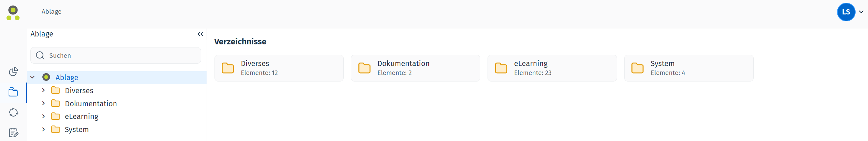
Task: Open the pie chart dashboard sidebar icon
Action: [x=13, y=72]
